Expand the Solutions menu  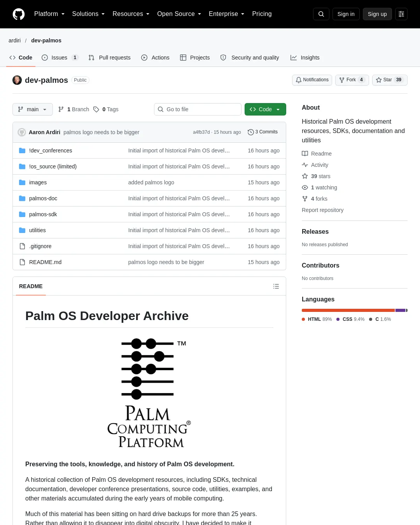tap(88, 14)
